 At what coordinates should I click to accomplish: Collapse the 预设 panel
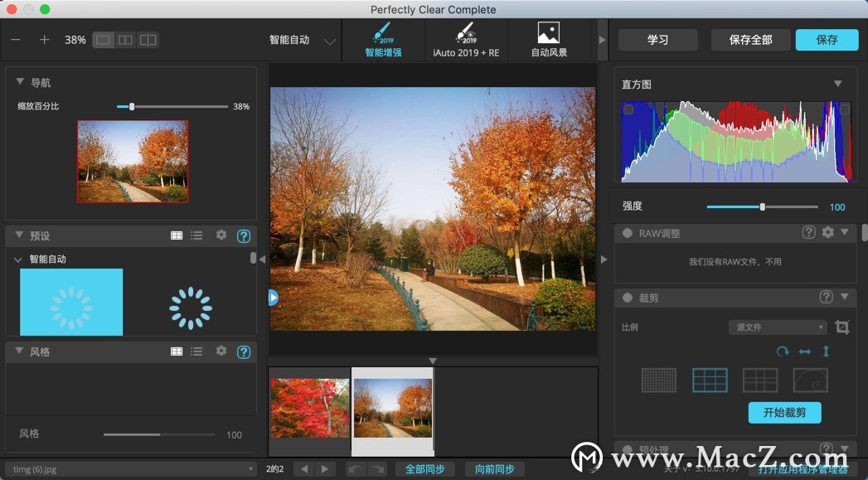(19, 235)
